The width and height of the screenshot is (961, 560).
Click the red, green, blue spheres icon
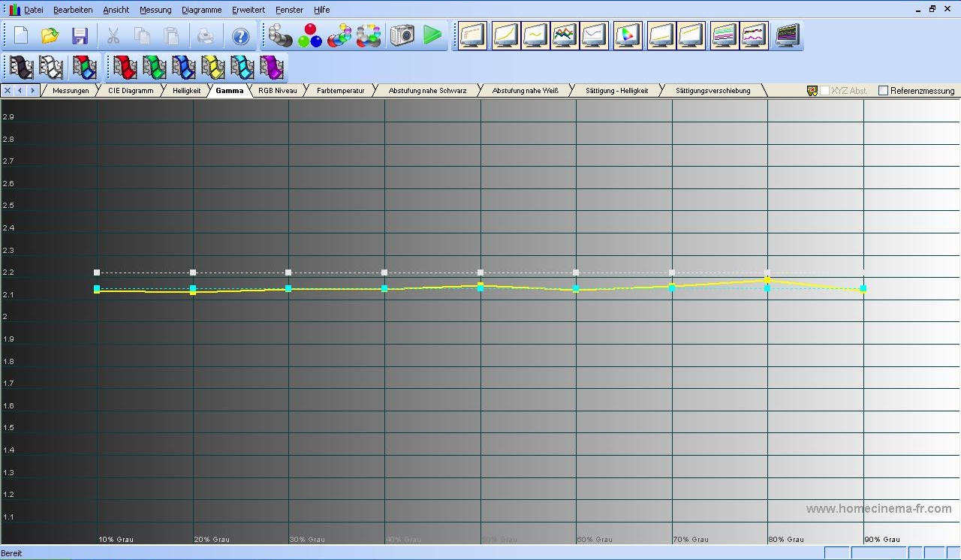tap(309, 35)
